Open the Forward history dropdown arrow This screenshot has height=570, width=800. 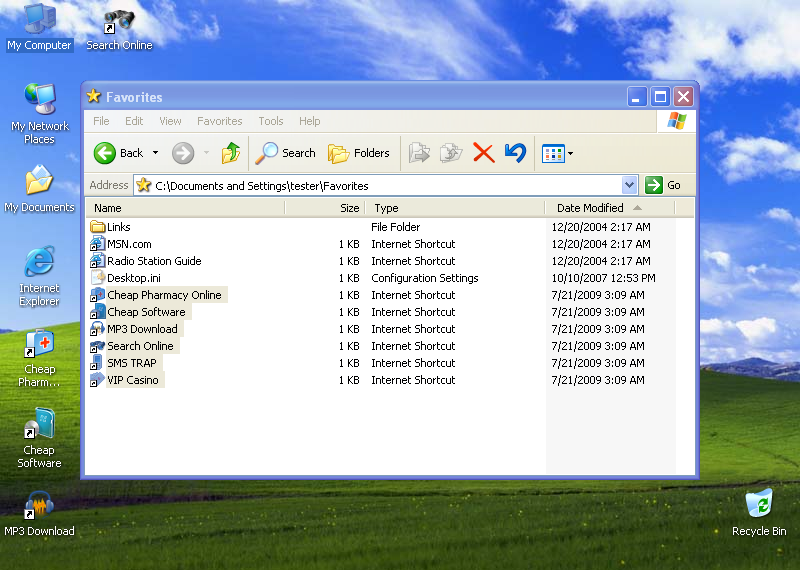pyautogui.click(x=207, y=153)
